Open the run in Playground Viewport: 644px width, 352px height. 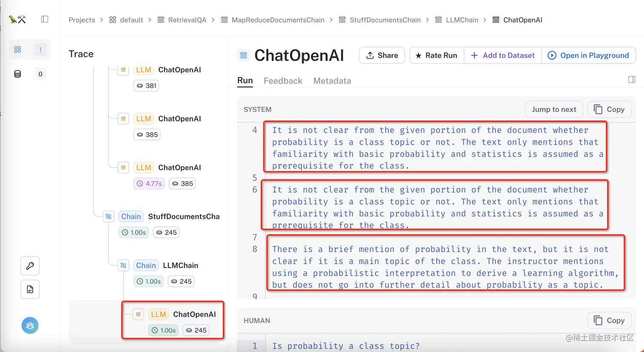[589, 55]
